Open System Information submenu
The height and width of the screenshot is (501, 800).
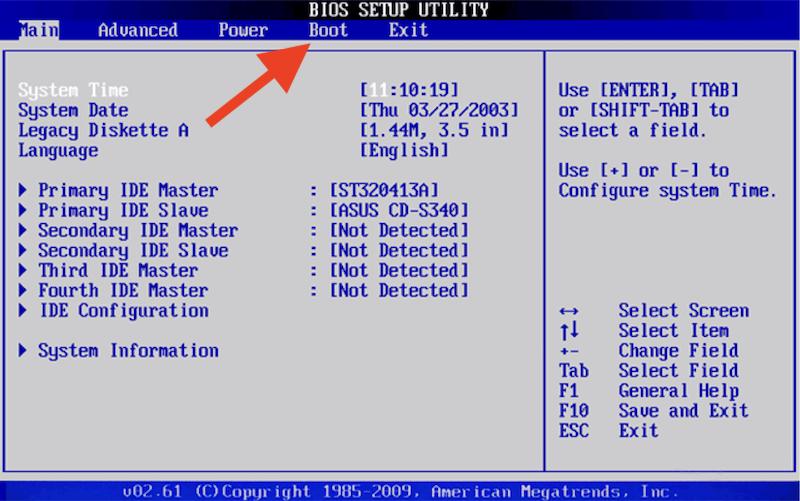coord(128,350)
